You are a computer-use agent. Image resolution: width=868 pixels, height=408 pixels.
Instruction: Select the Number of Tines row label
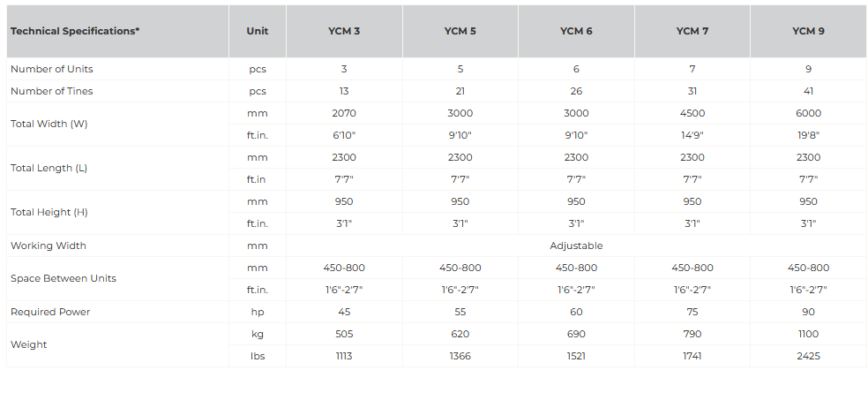[51, 91]
